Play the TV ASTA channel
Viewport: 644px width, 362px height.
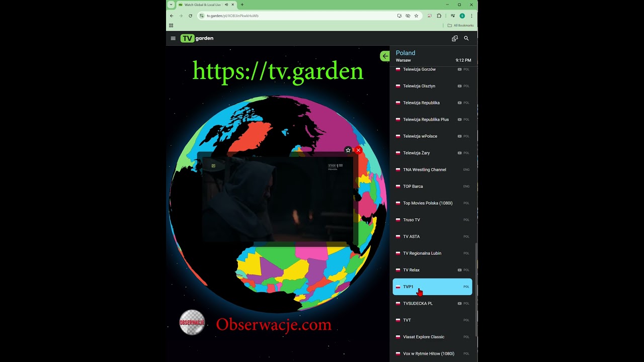(x=433, y=236)
